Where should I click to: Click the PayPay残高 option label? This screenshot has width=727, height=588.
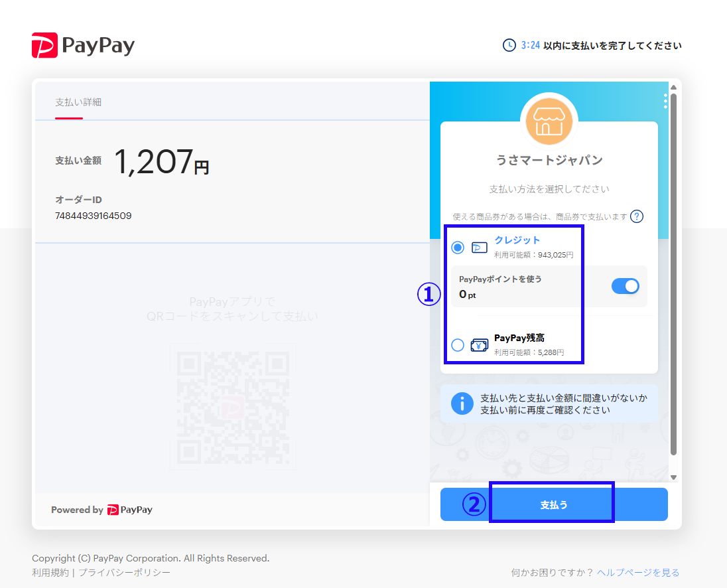coord(519,338)
